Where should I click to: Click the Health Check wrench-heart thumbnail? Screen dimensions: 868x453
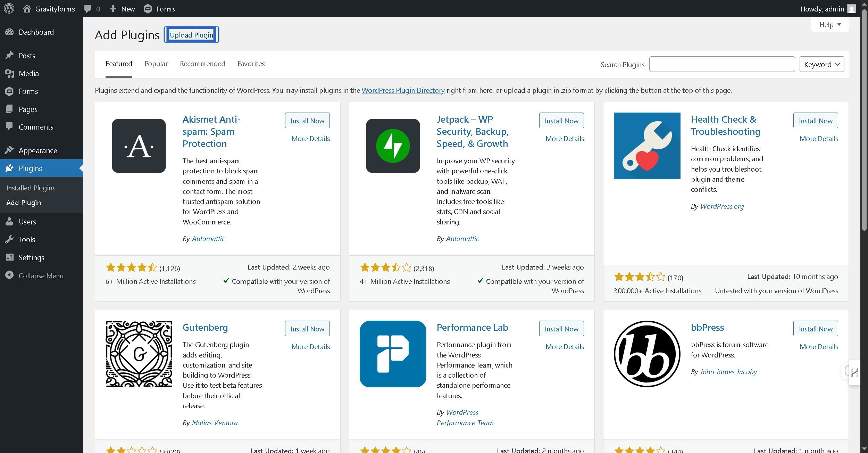(647, 146)
